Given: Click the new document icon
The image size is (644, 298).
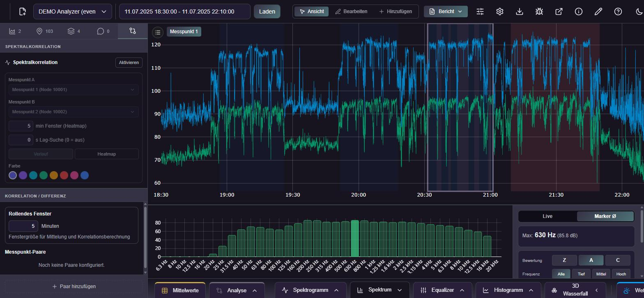Looking at the screenshot, I should tap(23, 11).
